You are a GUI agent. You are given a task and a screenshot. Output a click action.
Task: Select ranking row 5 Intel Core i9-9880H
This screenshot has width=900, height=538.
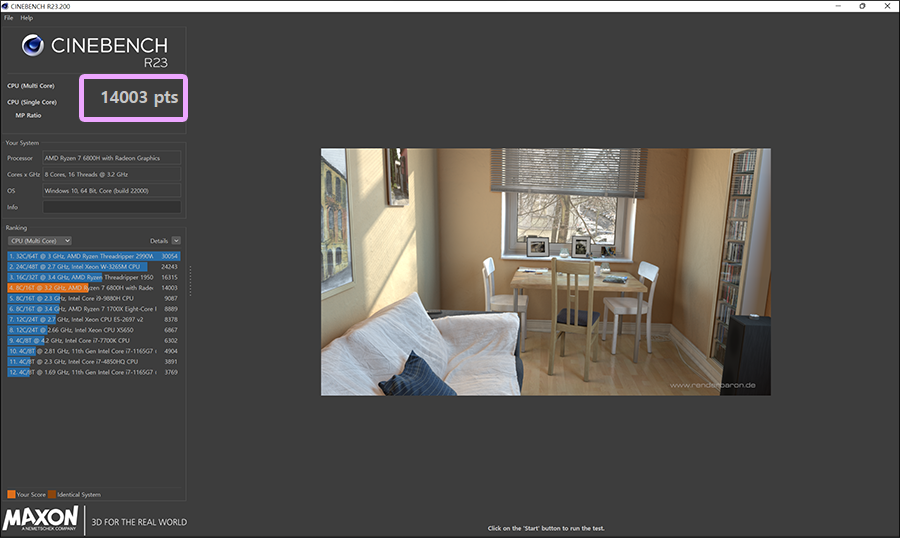coord(94,299)
